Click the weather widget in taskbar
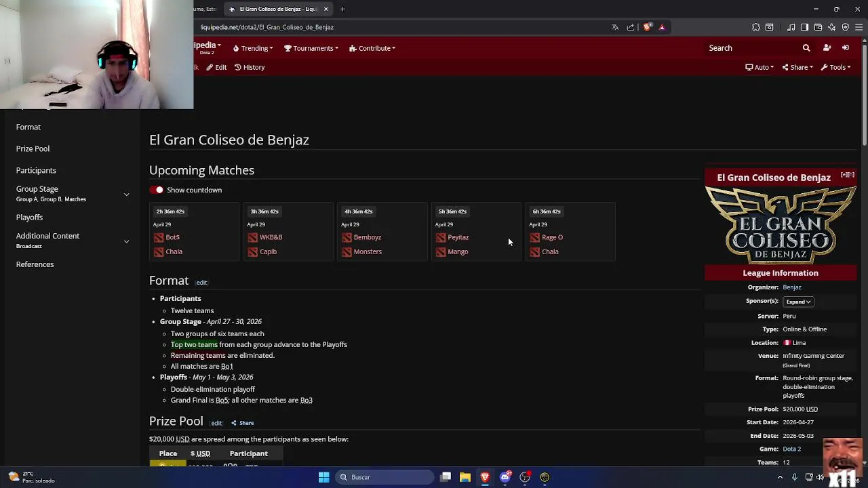The height and width of the screenshot is (488, 868). coord(31,477)
